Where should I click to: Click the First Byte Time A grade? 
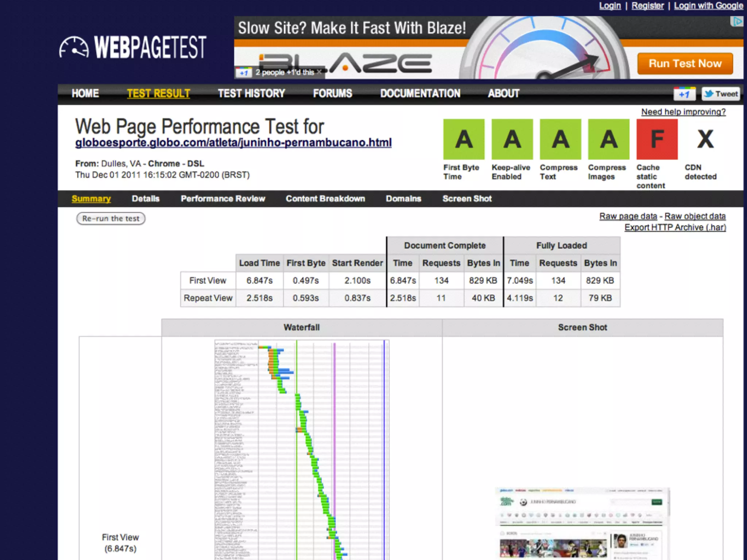[x=464, y=139]
